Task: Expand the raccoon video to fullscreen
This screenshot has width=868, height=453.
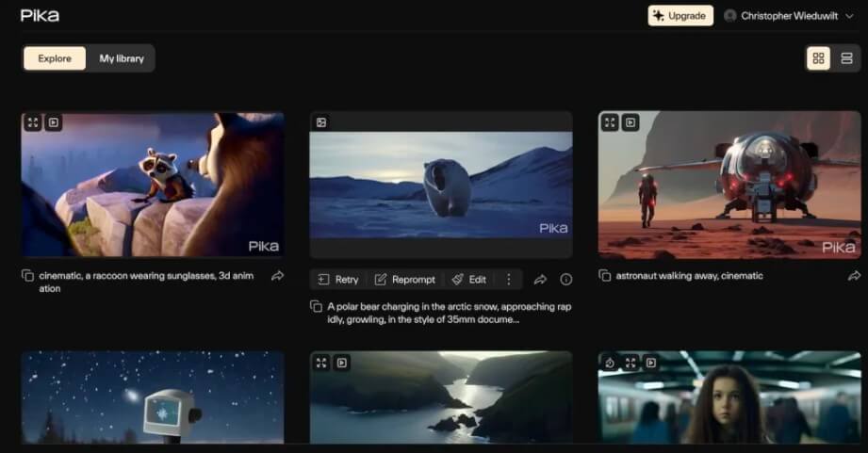Action: click(x=33, y=122)
